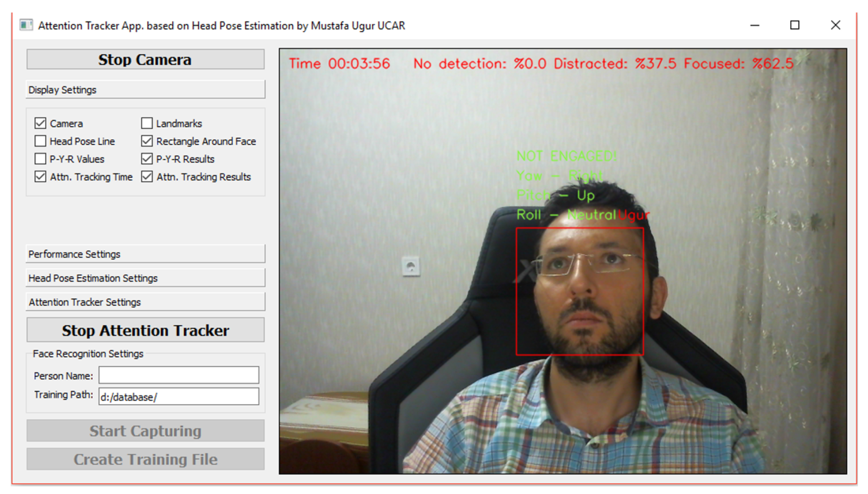Click the Person Name input field

pyautogui.click(x=179, y=375)
